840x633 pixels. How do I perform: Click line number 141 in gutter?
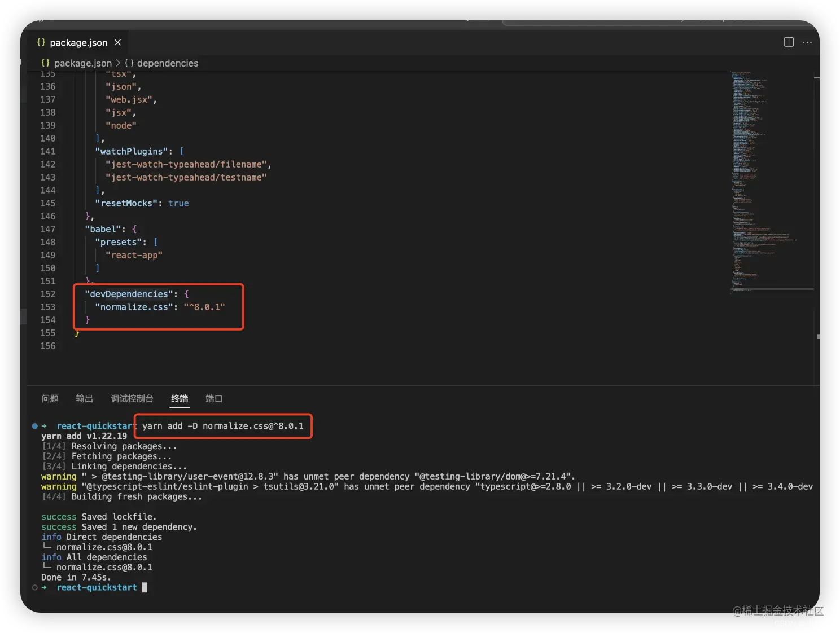tap(48, 151)
